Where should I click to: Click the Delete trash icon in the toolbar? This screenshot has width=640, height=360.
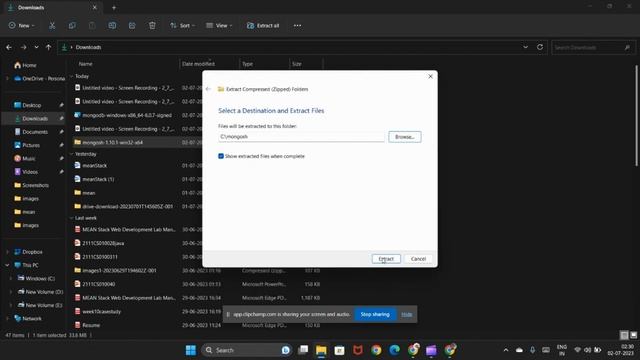coord(152,25)
